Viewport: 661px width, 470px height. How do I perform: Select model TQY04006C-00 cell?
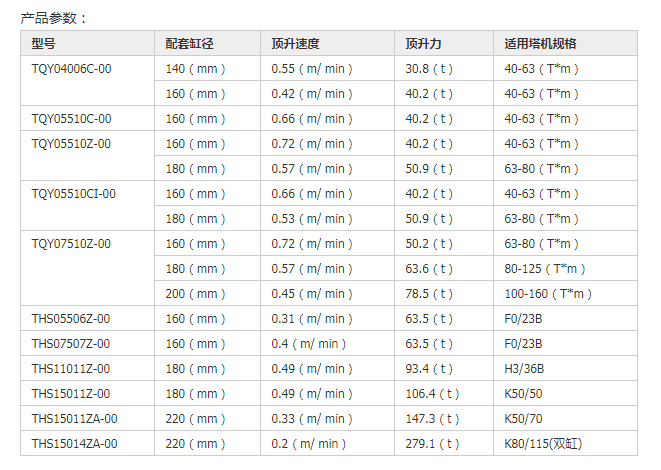pyautogui.click(x=72, y=69)
